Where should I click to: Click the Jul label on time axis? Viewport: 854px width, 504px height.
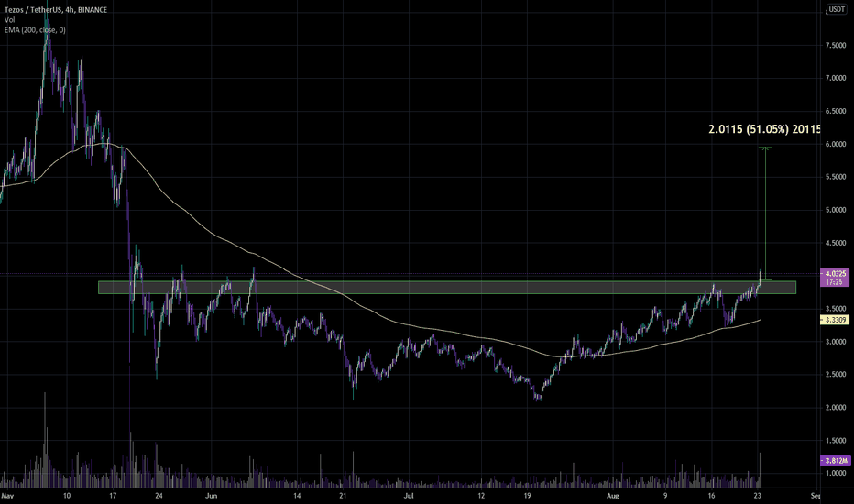pyautogui.click(x=409, y=496)
